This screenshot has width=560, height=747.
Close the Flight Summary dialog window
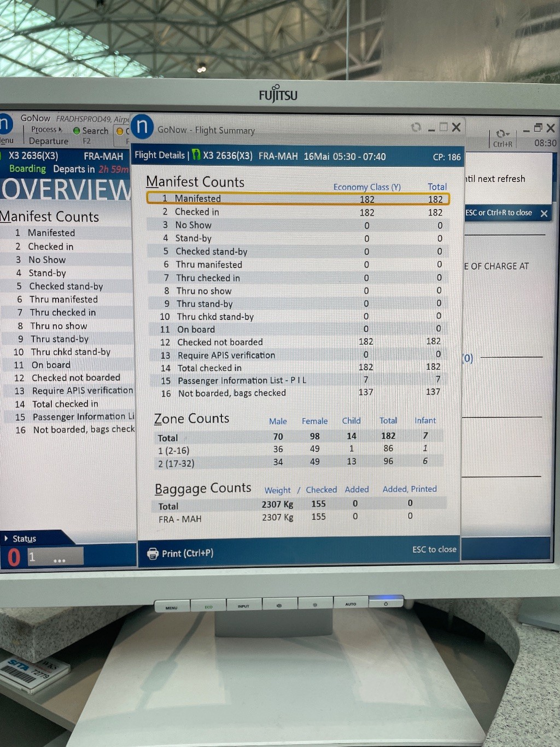(x=457, y=128)
